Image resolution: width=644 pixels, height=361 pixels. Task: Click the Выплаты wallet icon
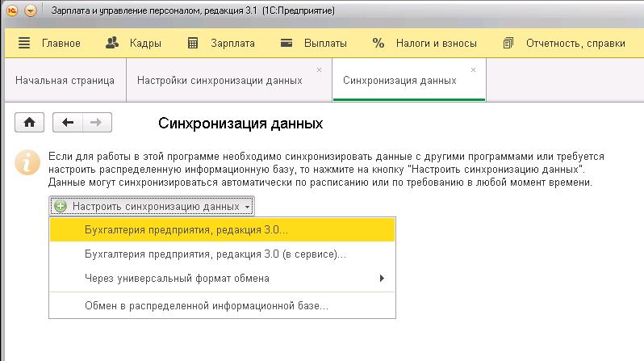point(286,43)
